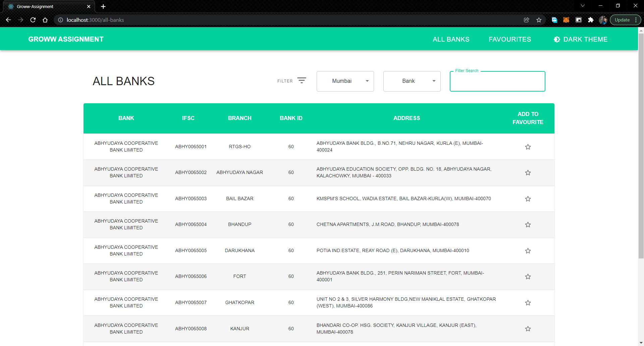
Task: Reload the page with the refresh icon
Action: pyautogui.click(x=33, y=20)
